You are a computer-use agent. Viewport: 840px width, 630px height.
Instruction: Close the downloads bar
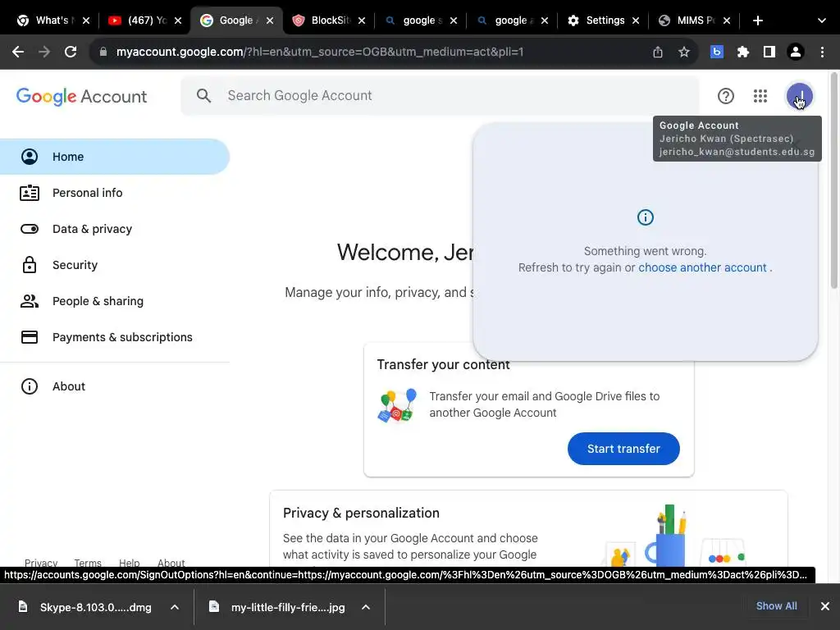(825, 606)
